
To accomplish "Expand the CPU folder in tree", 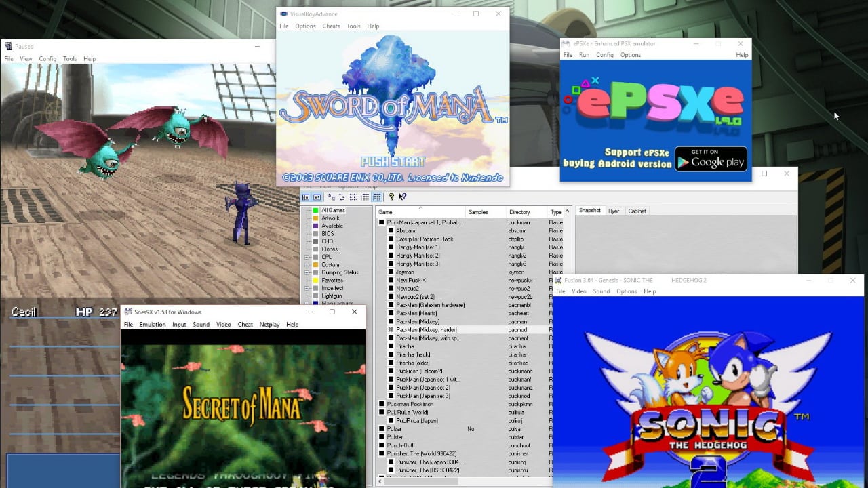I will 307,257.
